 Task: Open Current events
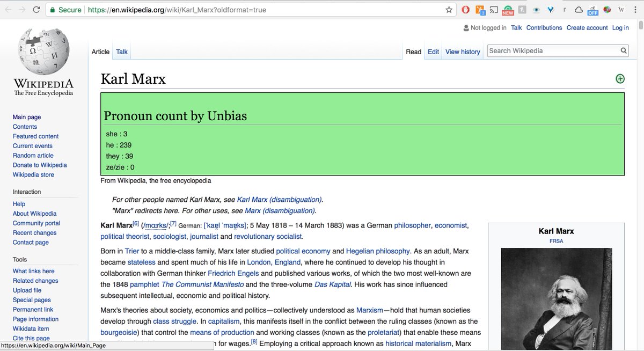(x=33, y=146)
